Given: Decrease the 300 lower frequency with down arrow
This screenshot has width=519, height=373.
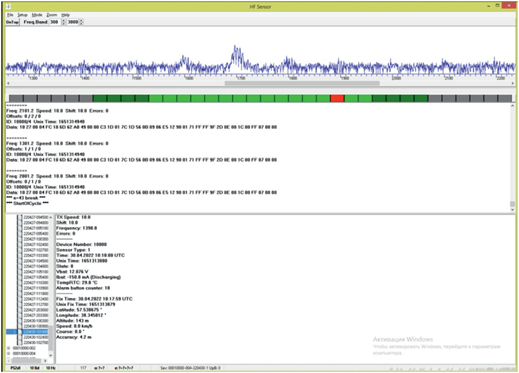Looking at the screenshot, I should [64, 24].
